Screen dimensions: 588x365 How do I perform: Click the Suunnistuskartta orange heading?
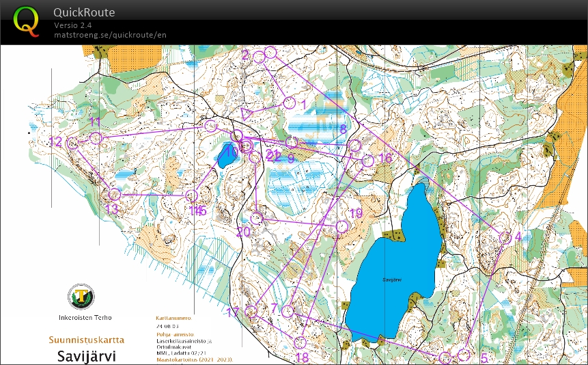tap(86, 339)
